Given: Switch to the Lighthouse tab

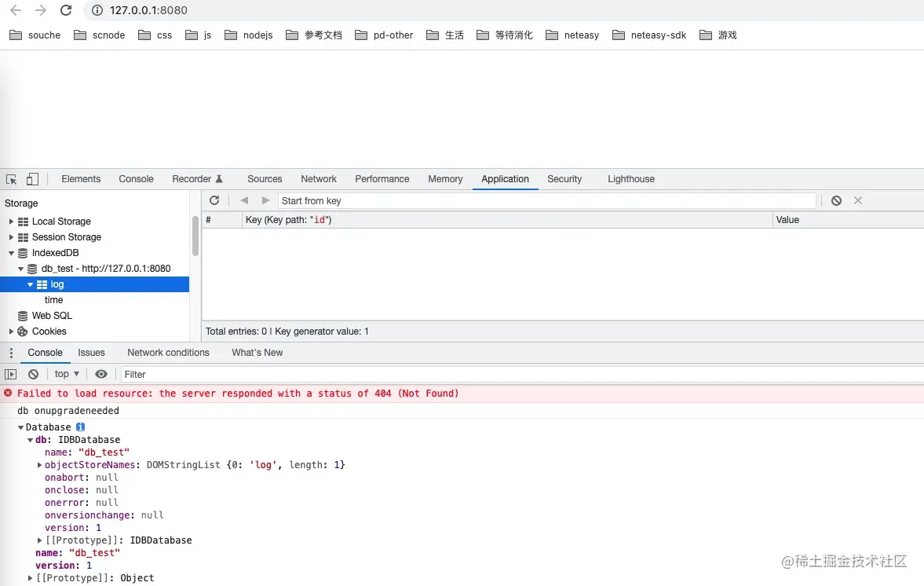Looking at the screenshot, I should 631,179.
